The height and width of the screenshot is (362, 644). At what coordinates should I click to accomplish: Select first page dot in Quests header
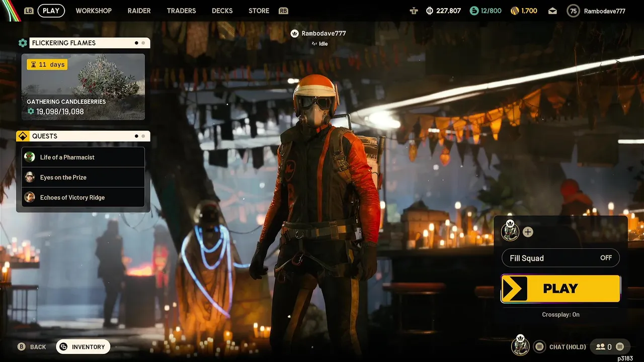136,136
